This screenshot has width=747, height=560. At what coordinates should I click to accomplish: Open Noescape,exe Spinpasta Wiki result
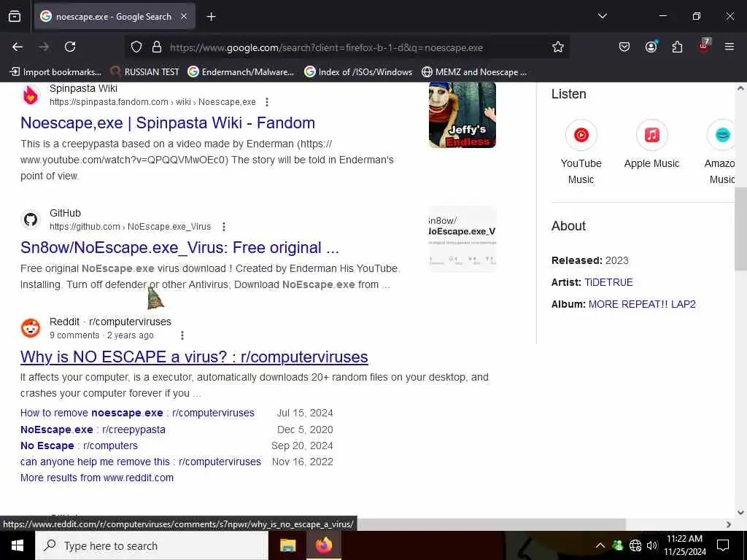(168, 122)
